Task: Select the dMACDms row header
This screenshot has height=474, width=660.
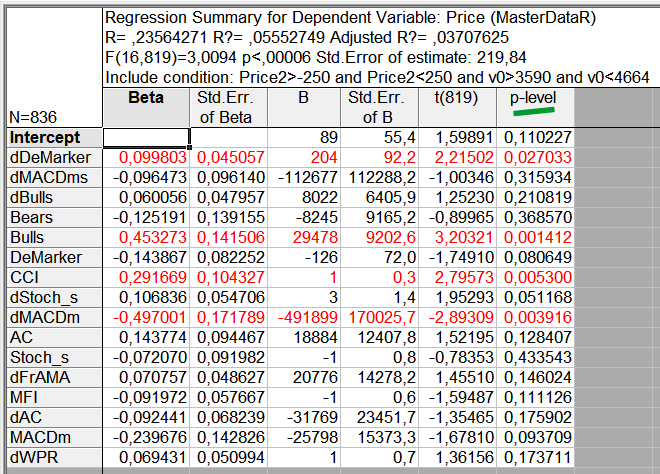Action: coord(54,177)
